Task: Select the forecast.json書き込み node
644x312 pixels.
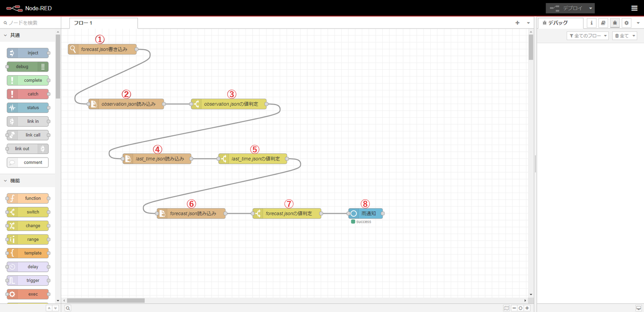Action: pyautogui.click(x=102, y=49)
